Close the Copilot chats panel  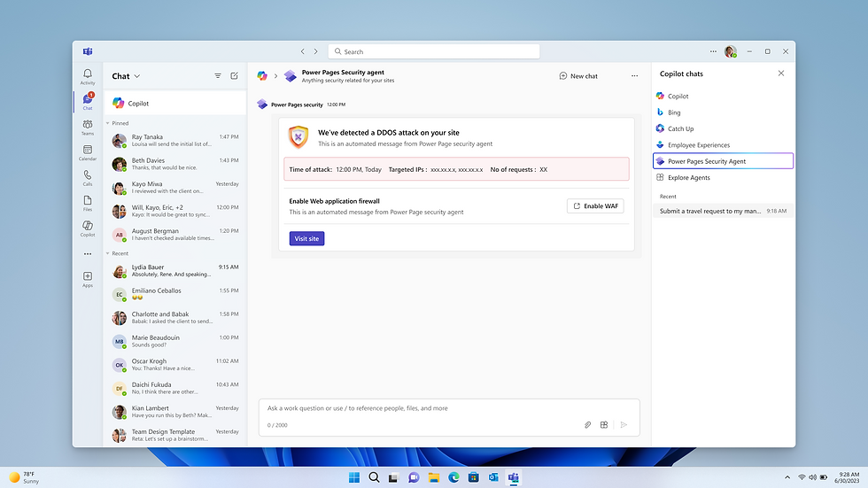[781, 73]
